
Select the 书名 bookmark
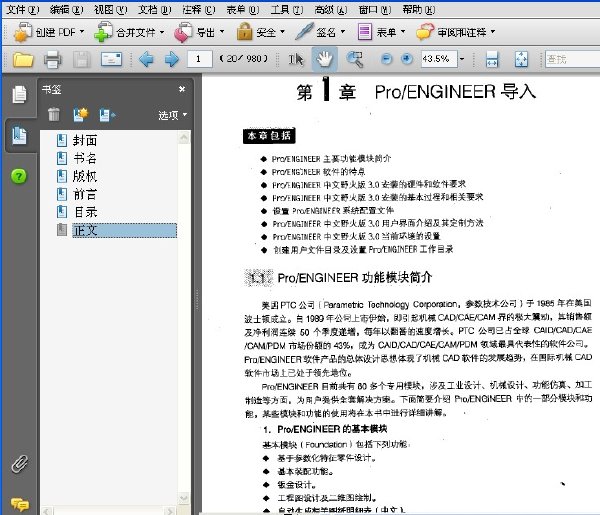coord(85,158)
